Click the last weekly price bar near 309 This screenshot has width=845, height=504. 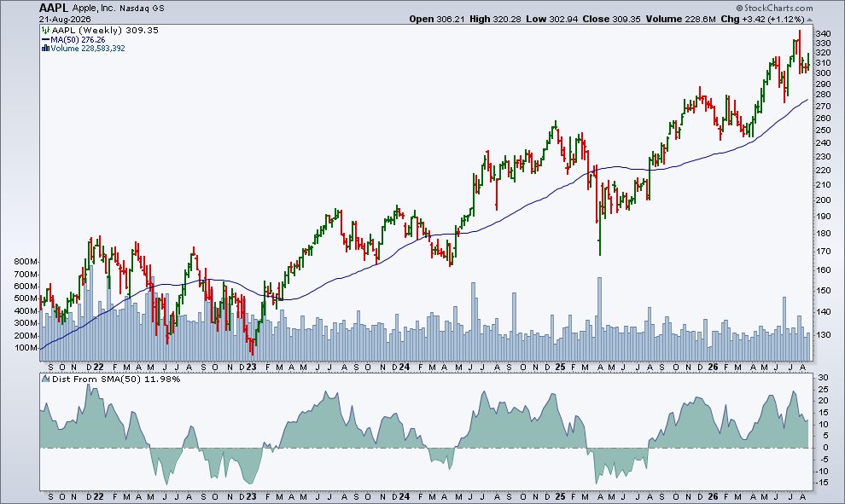pos(808,63)
